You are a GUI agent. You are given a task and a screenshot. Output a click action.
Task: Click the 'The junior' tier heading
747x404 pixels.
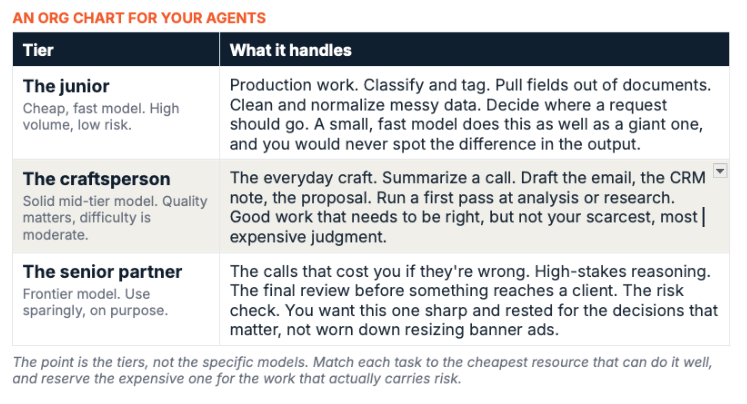[x=66, y=86]
